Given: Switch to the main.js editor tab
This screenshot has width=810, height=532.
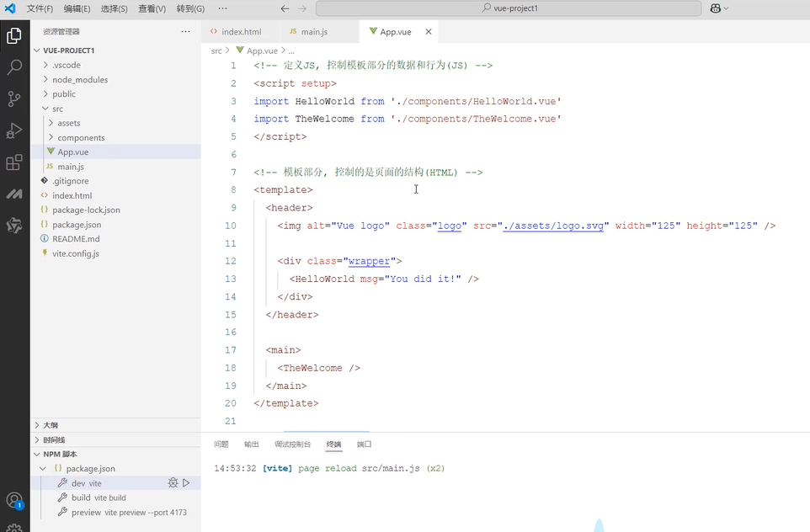Looking at the screenshot, I should click(x=319, y=31).
